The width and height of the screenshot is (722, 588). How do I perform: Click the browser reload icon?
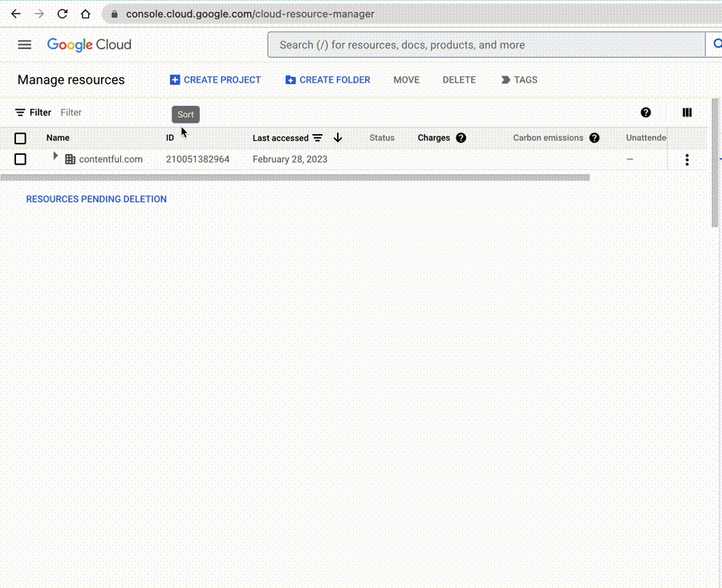tap(62, 14)
